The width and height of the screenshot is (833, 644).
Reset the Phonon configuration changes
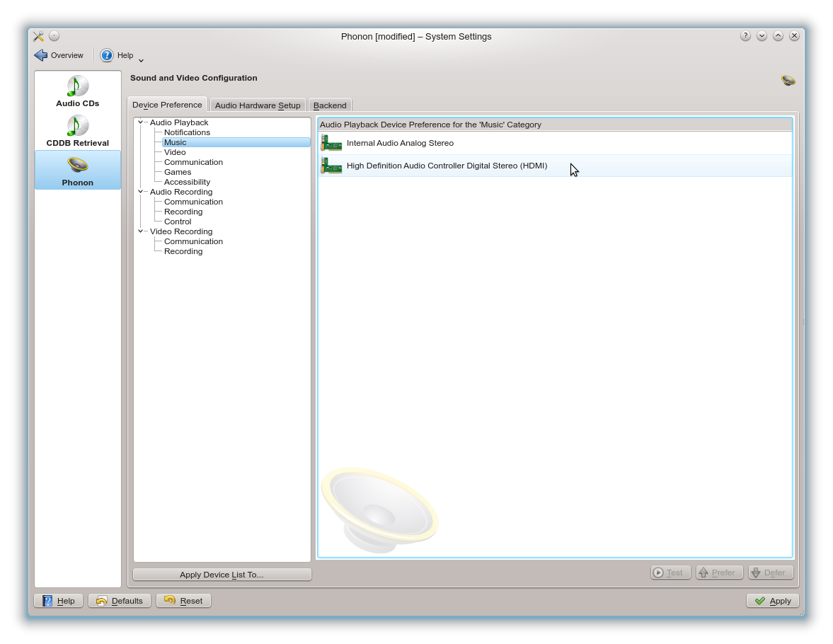183,600
